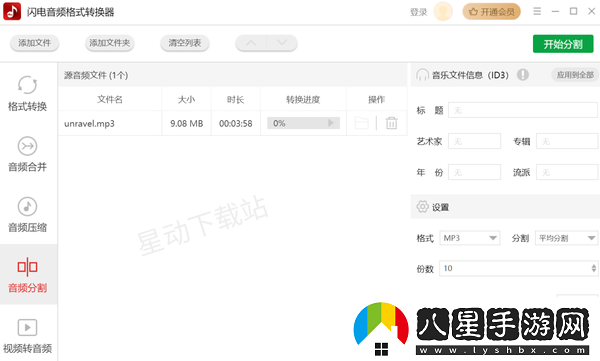
Task: Click the 9.08 MB size cell
Action: pos(187,123)
